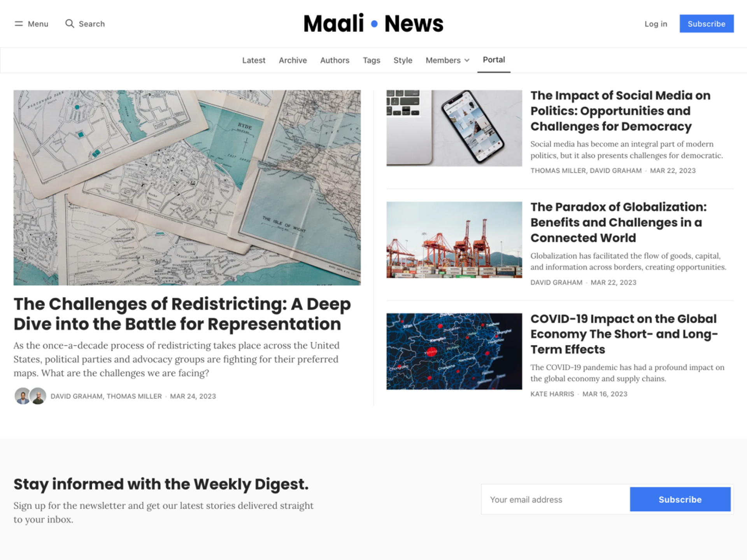Image resolution: width=747 pixels, height=560 pixels.
Task: Click the Subscribe button in header
Action: (x=706, y=24)
